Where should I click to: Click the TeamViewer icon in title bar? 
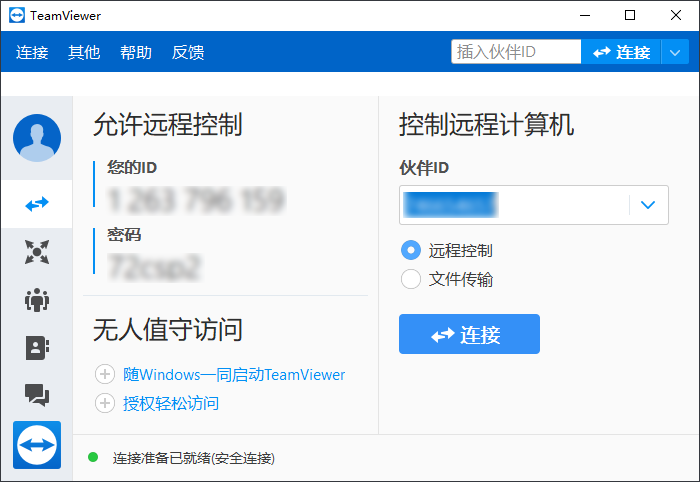click(x=17, y=16)
